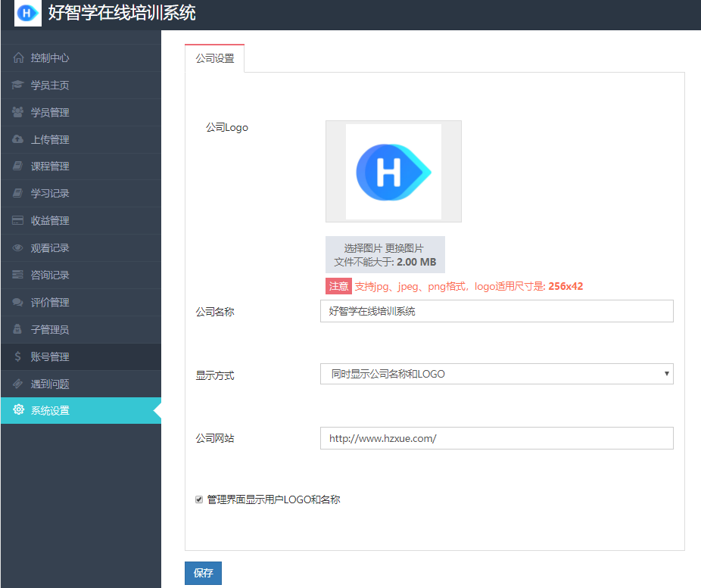Open 评价管理 in sidebar
This screenshot has height=588, width=701.
point(81,302)
